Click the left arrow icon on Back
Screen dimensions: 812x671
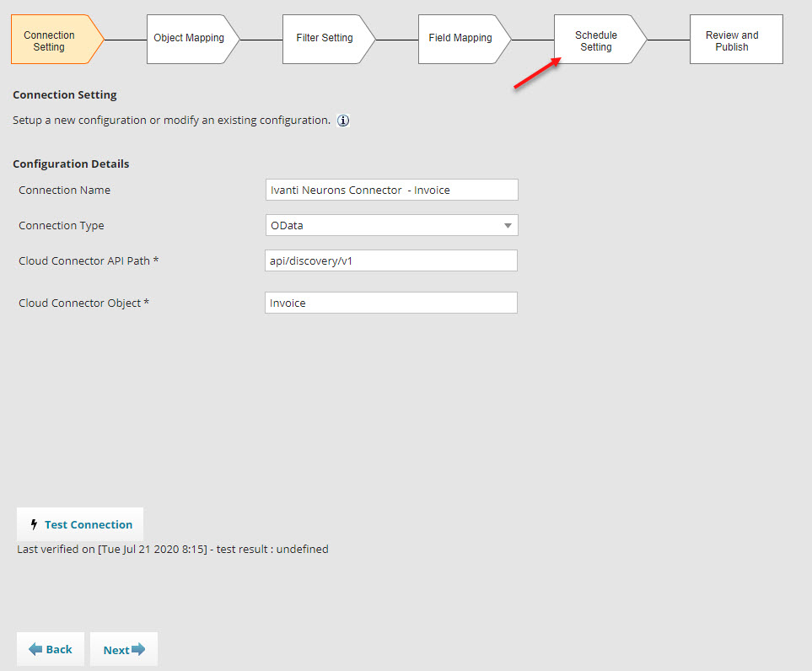tap(35, 649)
